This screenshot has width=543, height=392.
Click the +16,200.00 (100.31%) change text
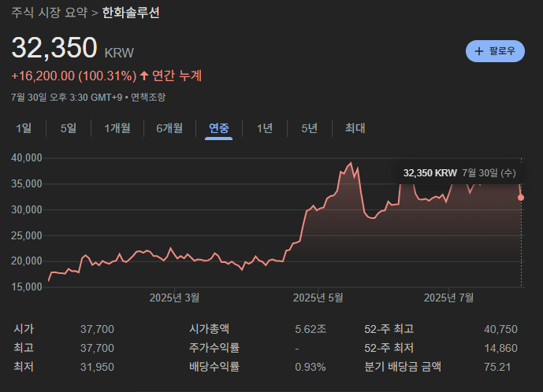pos(74,76)
